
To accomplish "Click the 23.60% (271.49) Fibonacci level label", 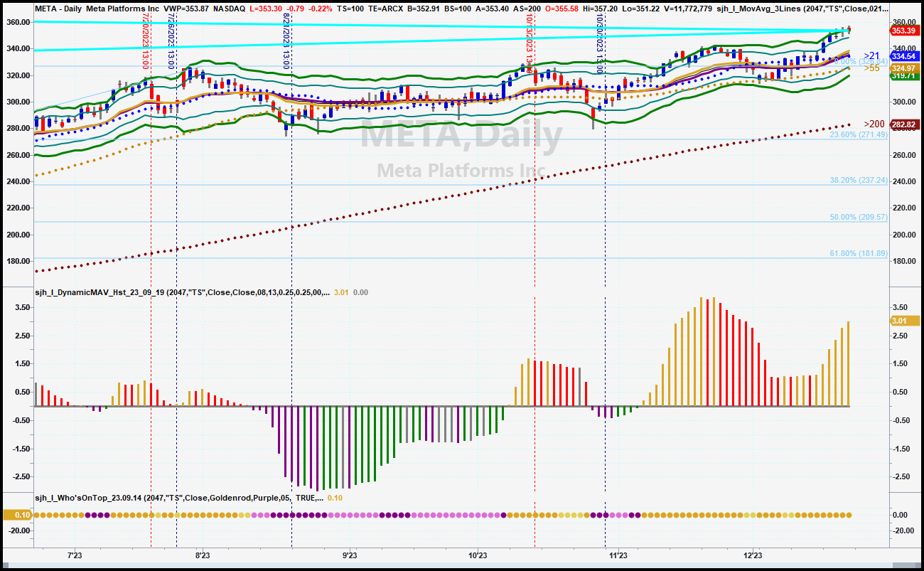I will (859, 135).
